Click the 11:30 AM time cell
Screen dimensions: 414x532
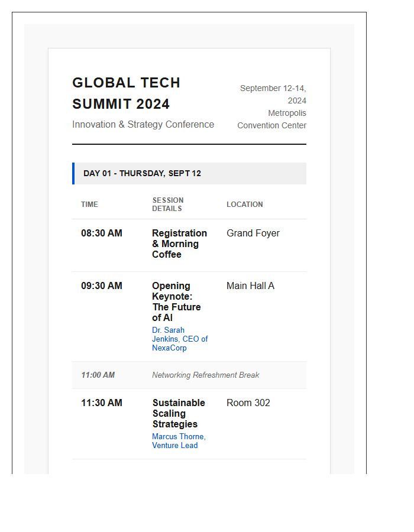[x=102, y=403]
